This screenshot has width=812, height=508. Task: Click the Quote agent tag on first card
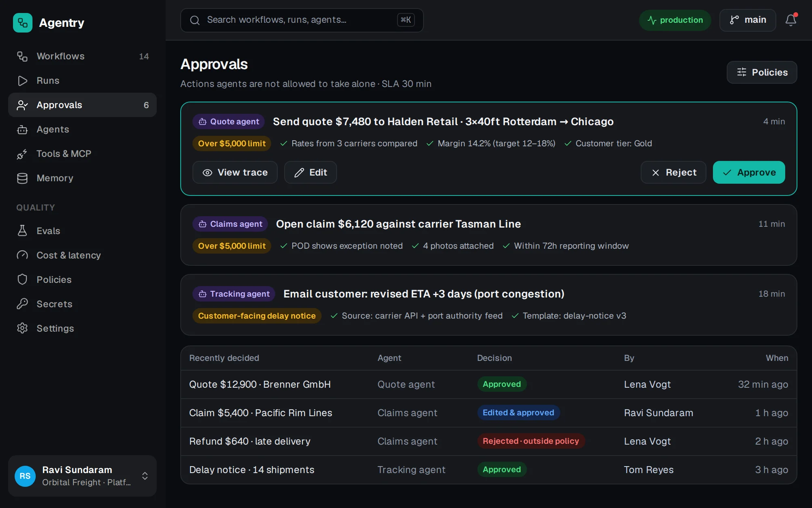pos(229,122)
